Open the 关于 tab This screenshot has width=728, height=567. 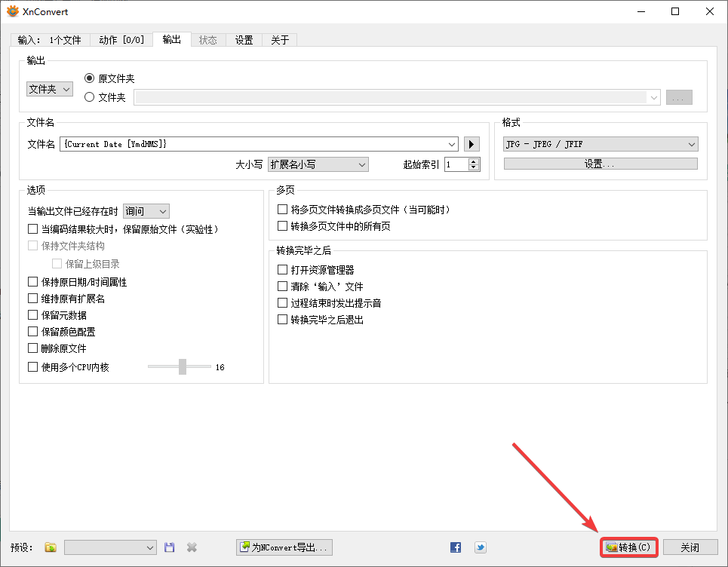coord(280,40)
